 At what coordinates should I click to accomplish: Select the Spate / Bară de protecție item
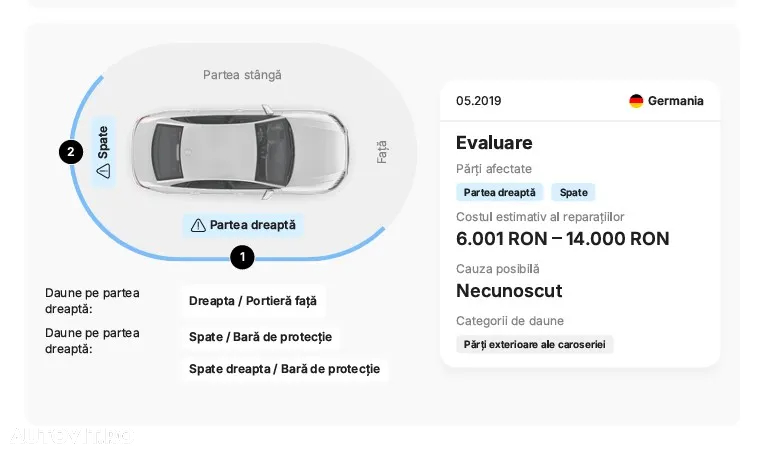(x=260, y=337)
